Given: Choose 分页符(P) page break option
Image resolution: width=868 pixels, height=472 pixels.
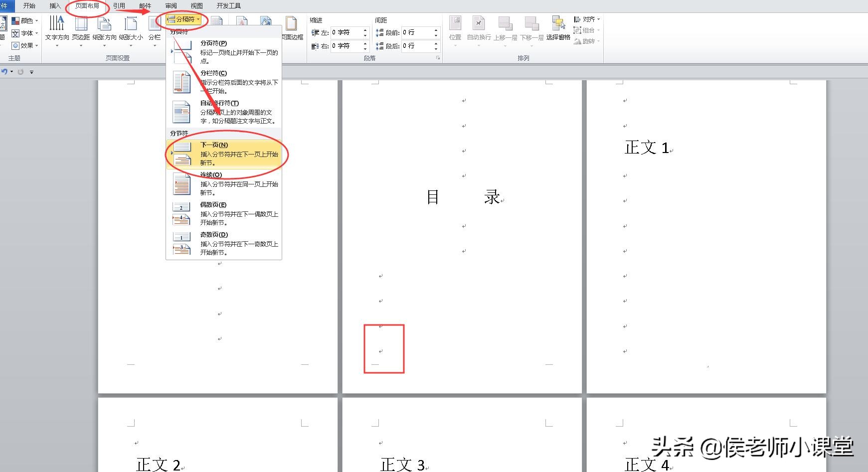Looking at the screenshot, I should tap(224, 52).
